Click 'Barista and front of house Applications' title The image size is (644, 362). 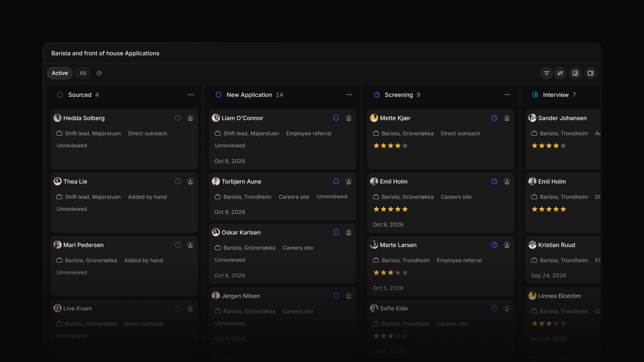coord(105,53)
